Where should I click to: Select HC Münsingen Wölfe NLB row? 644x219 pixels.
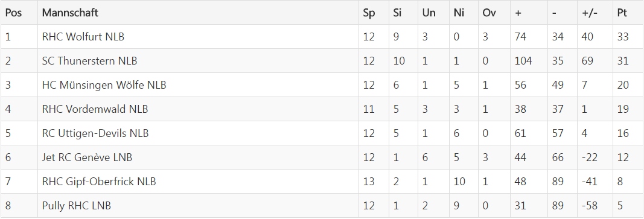pyautogui.click(x=322, y=85)
